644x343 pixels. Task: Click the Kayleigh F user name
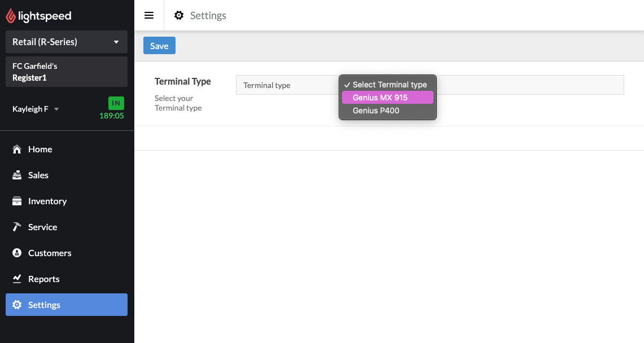click(x=30, y=109)
